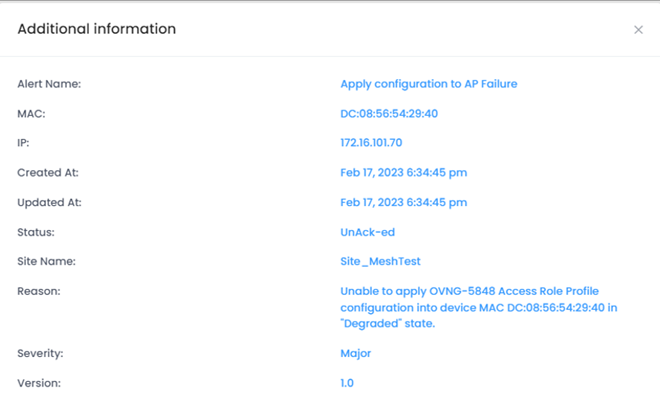The width and height of the screenshot is (660, 408).
Task: Click the 'Alert Name:' field label
Action: pos(49,84)
